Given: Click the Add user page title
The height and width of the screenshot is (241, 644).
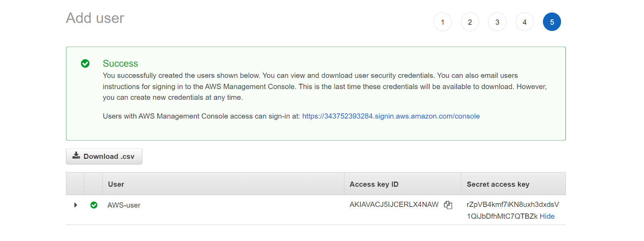Looking at the screenshot, I should (x=95, y=18).
